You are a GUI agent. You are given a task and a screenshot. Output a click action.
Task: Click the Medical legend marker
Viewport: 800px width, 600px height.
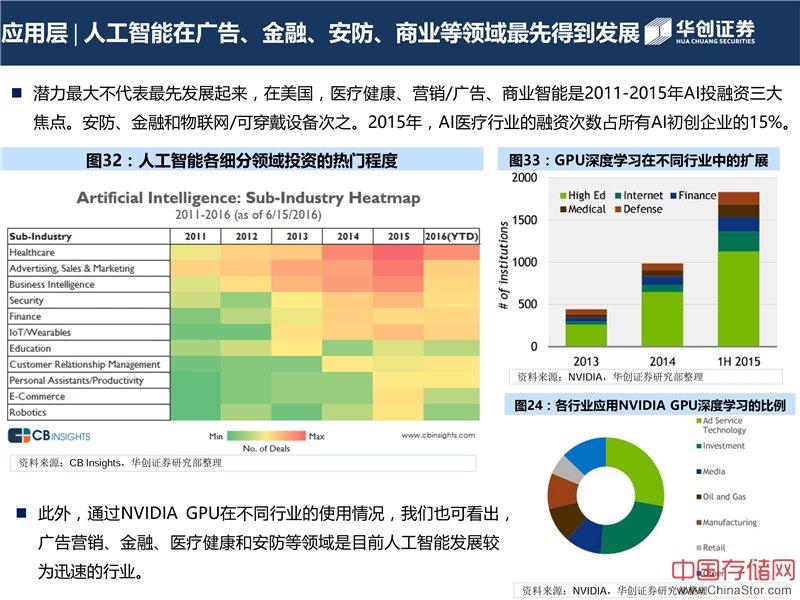(x=562, y=209)
